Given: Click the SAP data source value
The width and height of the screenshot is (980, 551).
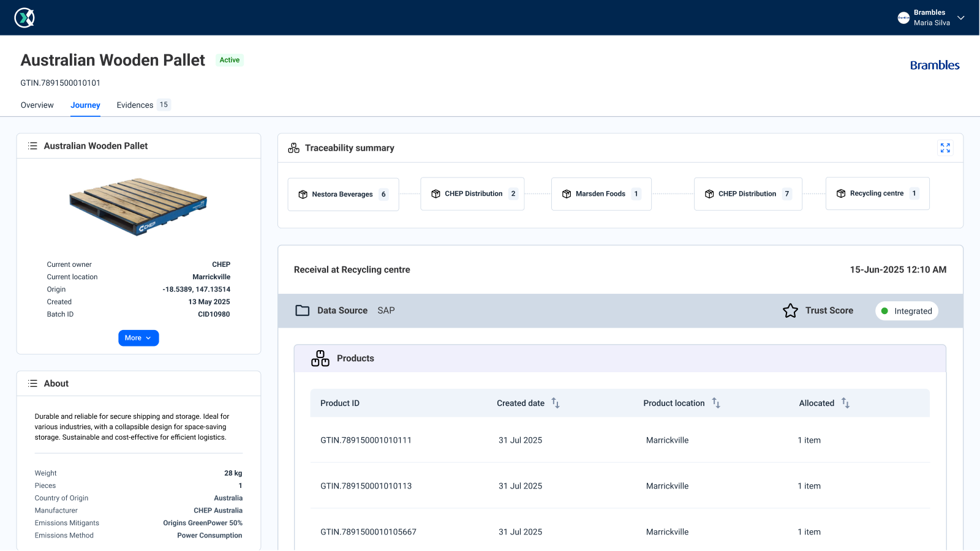Looking at the screenshot, I should coord(386,310).
